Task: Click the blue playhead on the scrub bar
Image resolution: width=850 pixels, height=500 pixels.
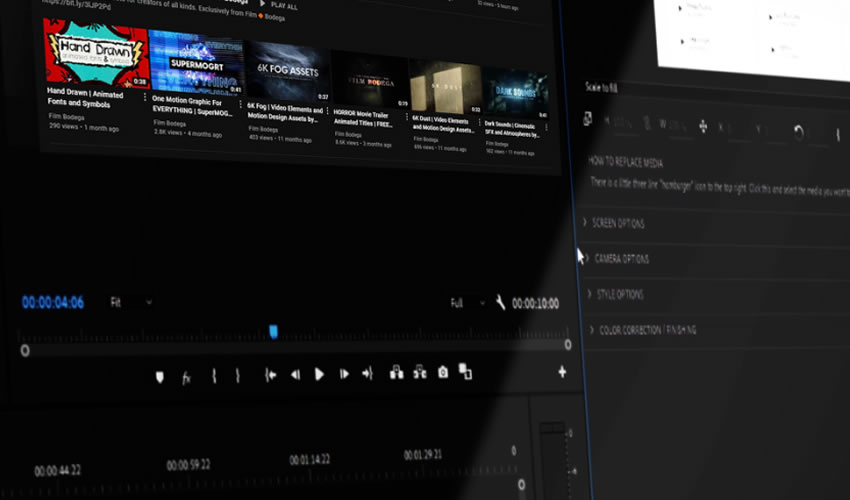Action: pos(273,331)
